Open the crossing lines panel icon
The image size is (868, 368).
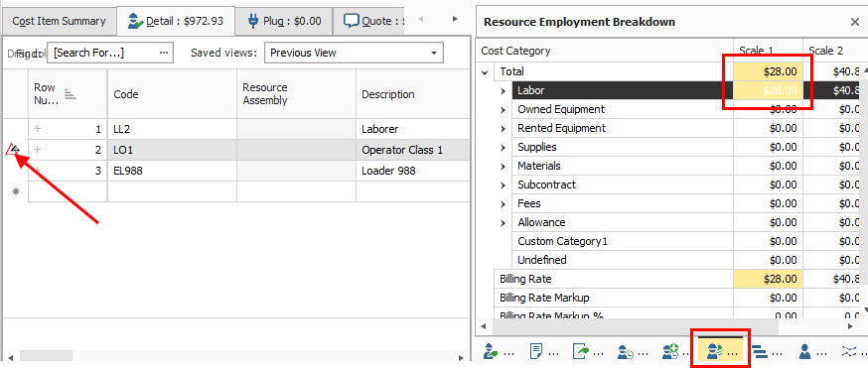(x=848, y=350)
